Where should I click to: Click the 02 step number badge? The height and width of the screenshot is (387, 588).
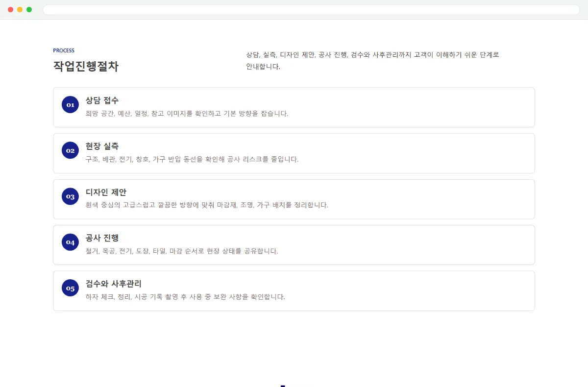(x=70, y=150)
